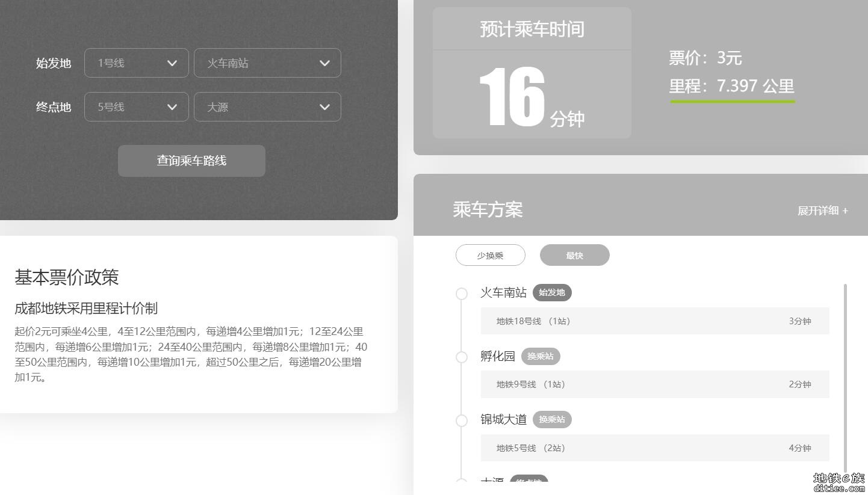868x495 pixels.
Task: Click the 终点地 label
Action: tap(54, 107)
